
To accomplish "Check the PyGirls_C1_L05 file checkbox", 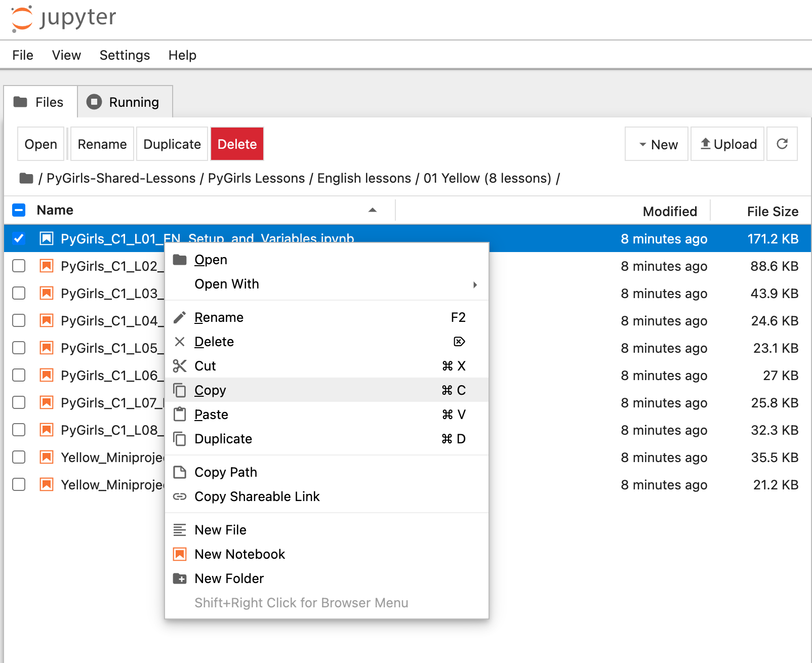I will click(19, 348).
